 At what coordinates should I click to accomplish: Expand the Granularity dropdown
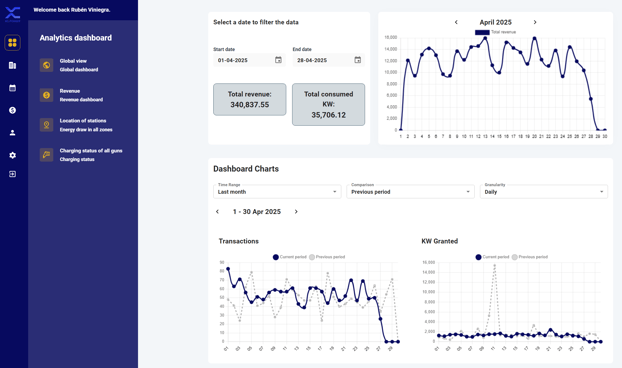(544, 192)
